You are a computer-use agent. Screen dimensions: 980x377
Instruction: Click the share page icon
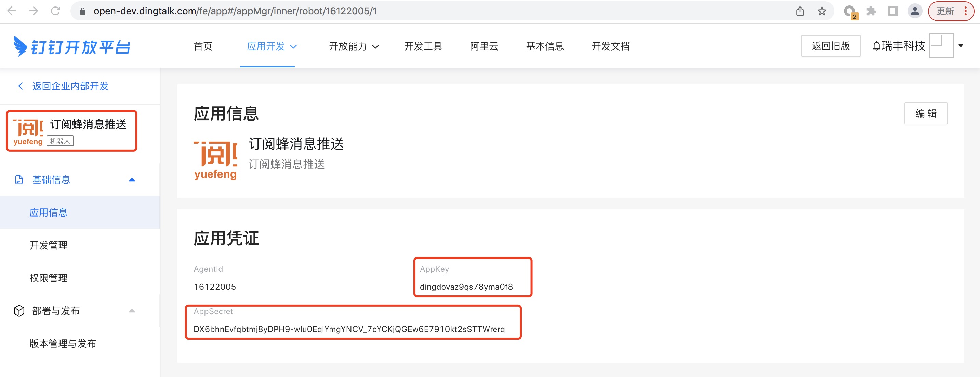[x=800, y=11]
